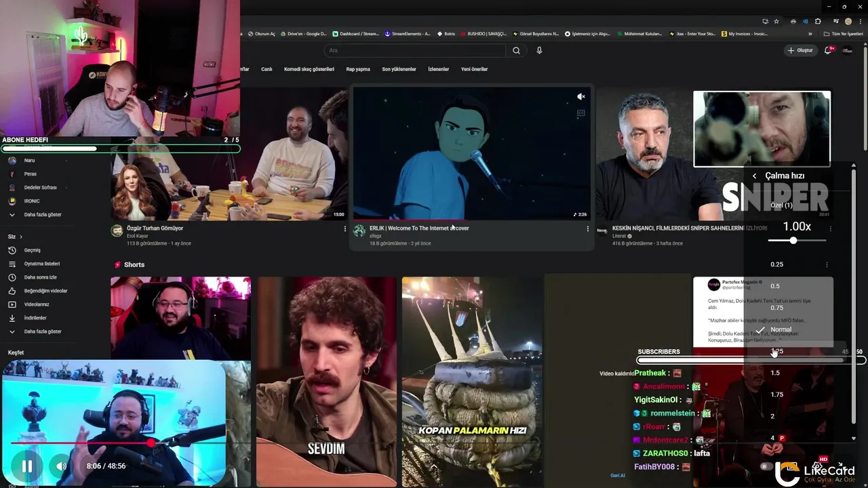The width and height of the screenshot is (868, 488).
Task: Open the Chrome extensions puzzle icon
Action: pyautogui.click(x=818, y=21)
